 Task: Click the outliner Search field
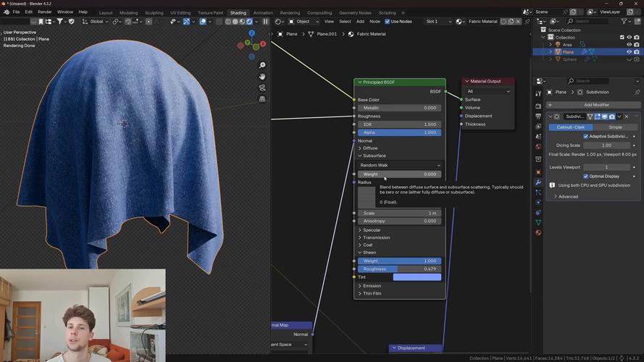tap(587, 21)
